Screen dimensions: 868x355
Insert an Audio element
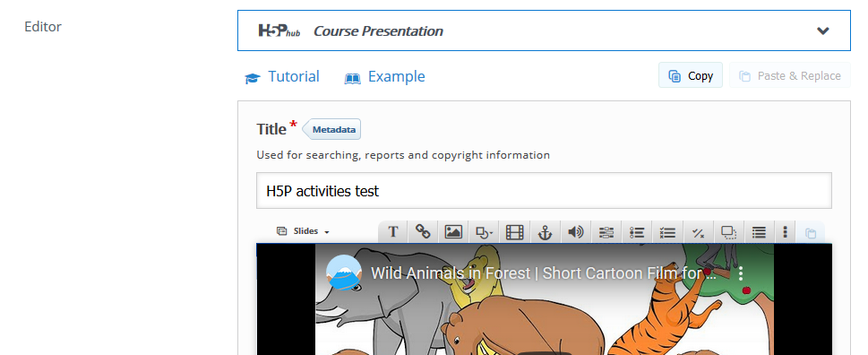[x=576, y=231]
